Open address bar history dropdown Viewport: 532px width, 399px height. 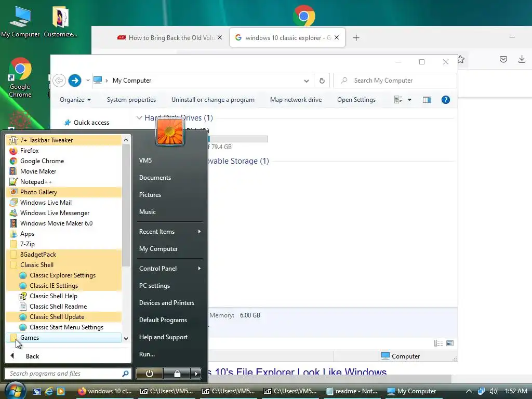307,81
